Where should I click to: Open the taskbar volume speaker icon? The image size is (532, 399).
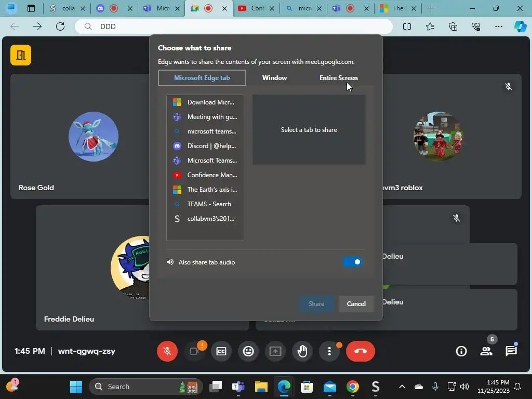click(464, 387)
